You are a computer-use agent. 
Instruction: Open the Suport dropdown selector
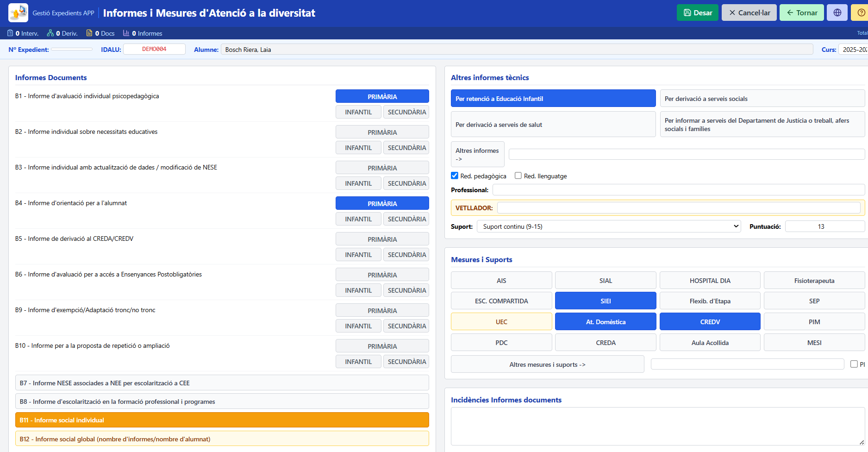609,226
